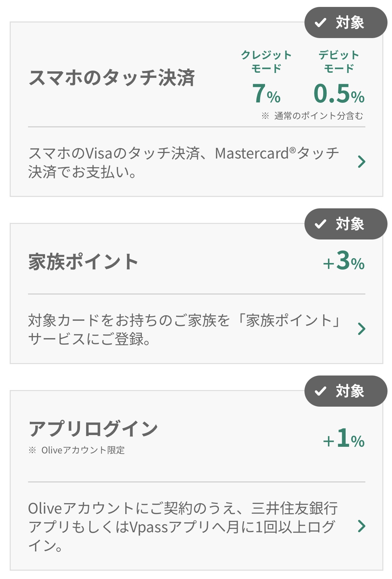
Task: Click the Oliveアカウント限定 note
Action: pyautogui.click(x=76, y=450)
